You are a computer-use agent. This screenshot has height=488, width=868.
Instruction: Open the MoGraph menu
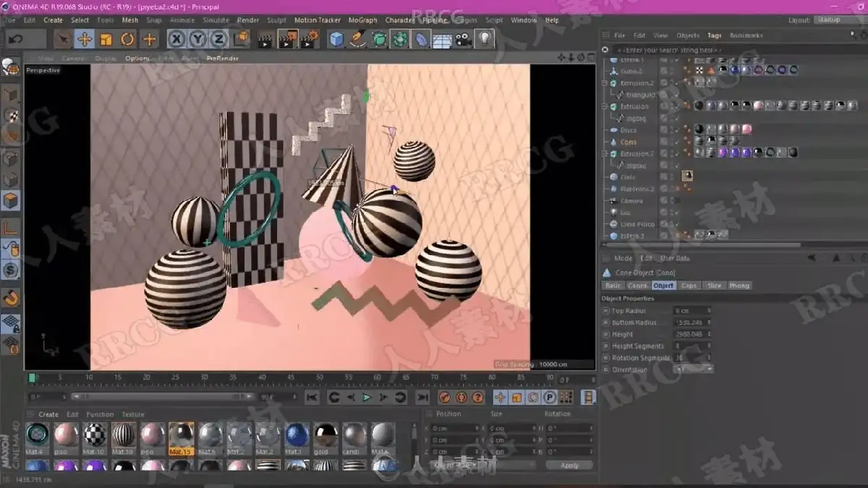point(362,20)
